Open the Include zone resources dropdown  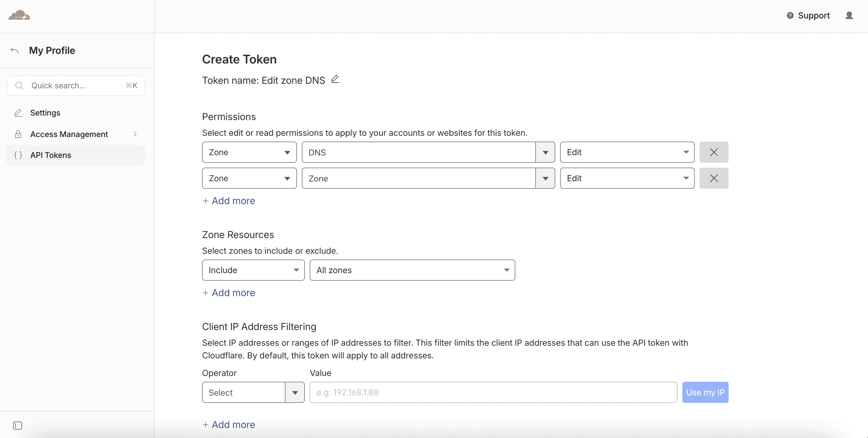[x=253, y=270]
